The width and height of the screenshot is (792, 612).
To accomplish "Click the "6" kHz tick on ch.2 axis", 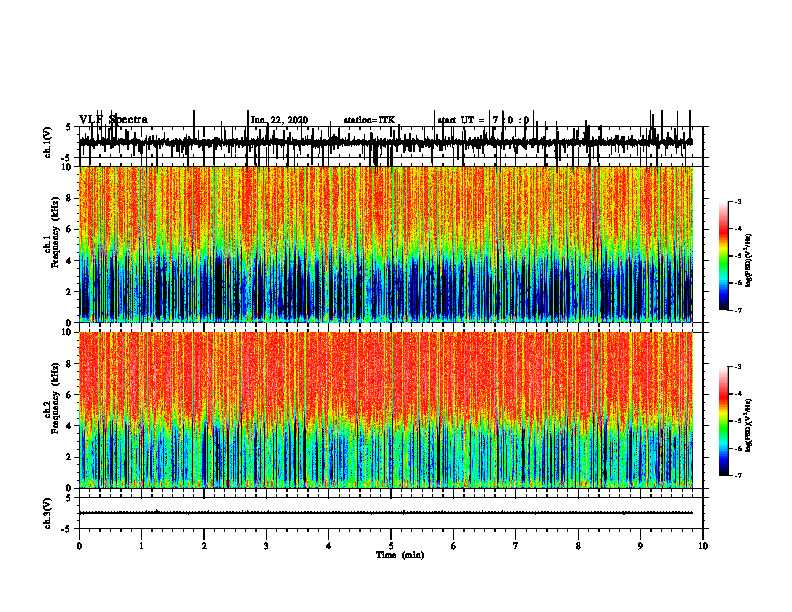I will 69,395.
